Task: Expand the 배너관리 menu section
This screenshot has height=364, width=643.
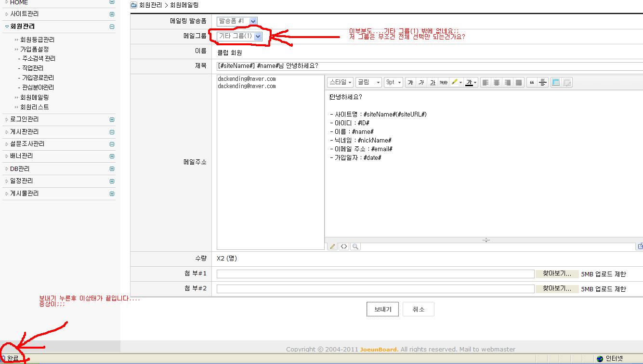Action: 112,156
